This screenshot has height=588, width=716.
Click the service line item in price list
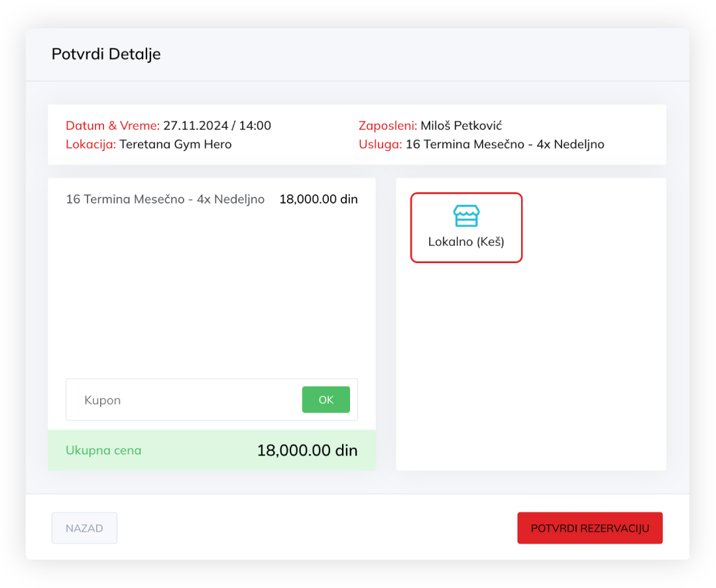click(x=165, y=199)
